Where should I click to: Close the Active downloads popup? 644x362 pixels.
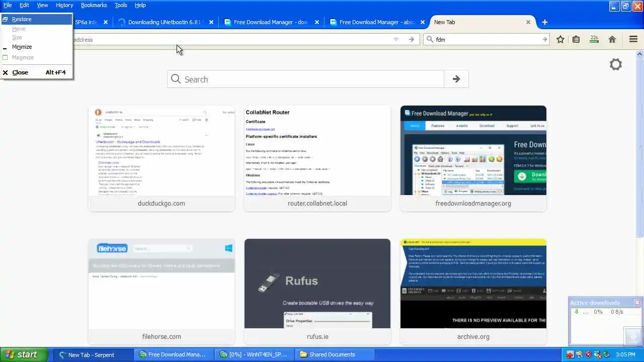637,303
